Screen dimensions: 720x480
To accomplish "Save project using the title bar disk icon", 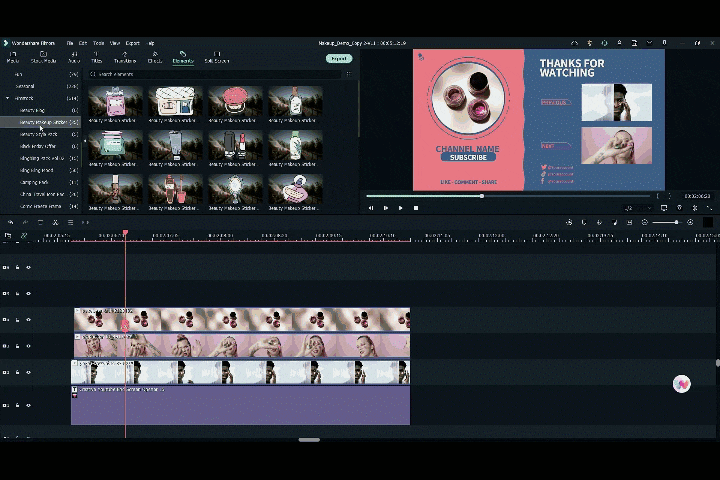I will click(x=634, y=43).
